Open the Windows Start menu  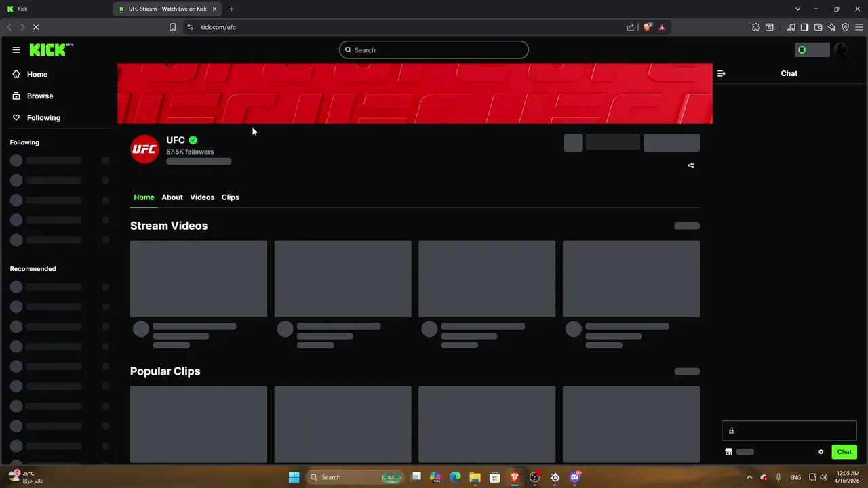point(294,477)
